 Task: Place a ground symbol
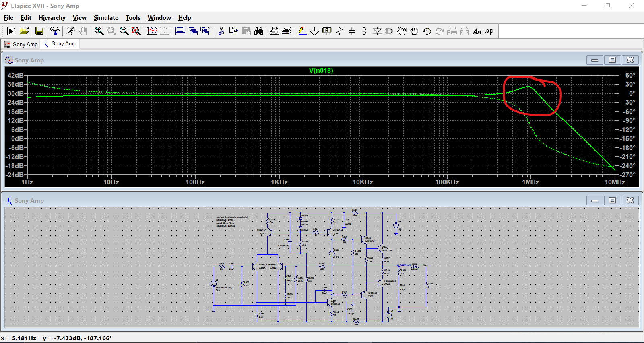[315, 31]
